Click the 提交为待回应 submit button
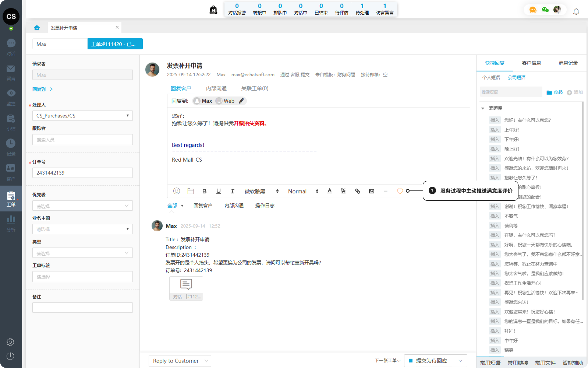Image resolution: width=588 pixels, height=368 pixels. (x=431, y=361)
